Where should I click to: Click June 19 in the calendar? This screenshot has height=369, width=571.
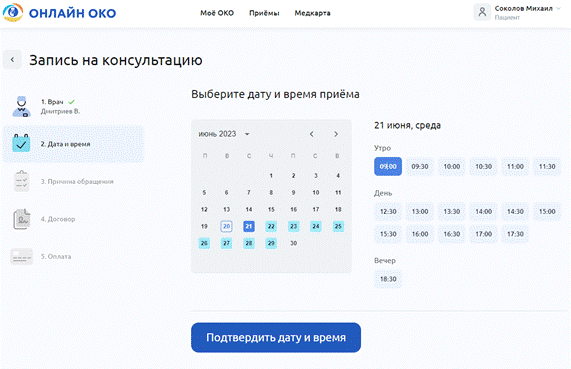click(204, 226)
